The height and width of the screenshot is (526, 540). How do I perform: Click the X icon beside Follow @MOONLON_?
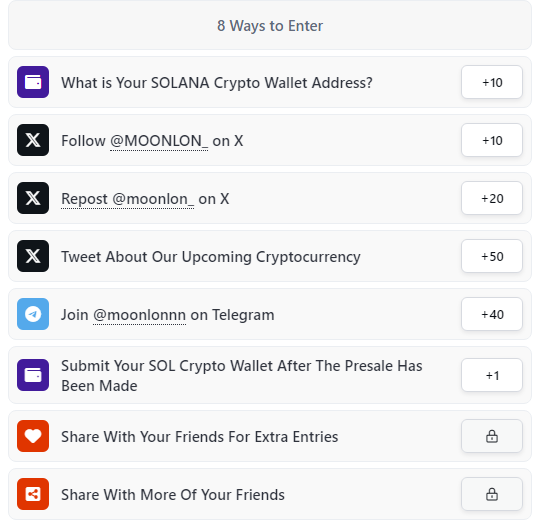(33, 140)
